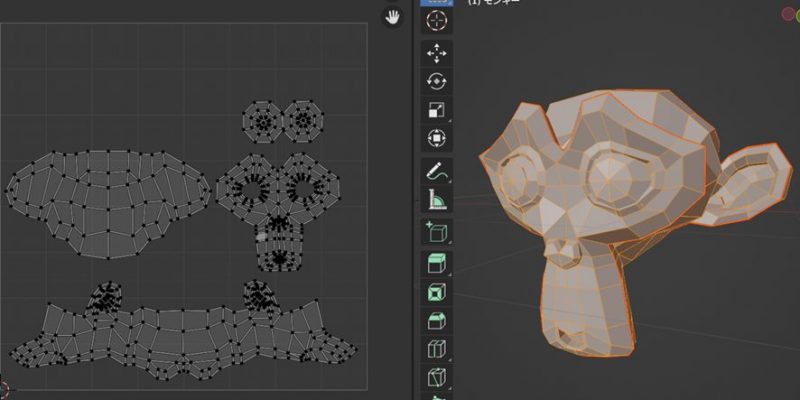This screenshot has height=400, width=800.
Task: Select the Annotate pencil tool
Action: pos(436,171)
